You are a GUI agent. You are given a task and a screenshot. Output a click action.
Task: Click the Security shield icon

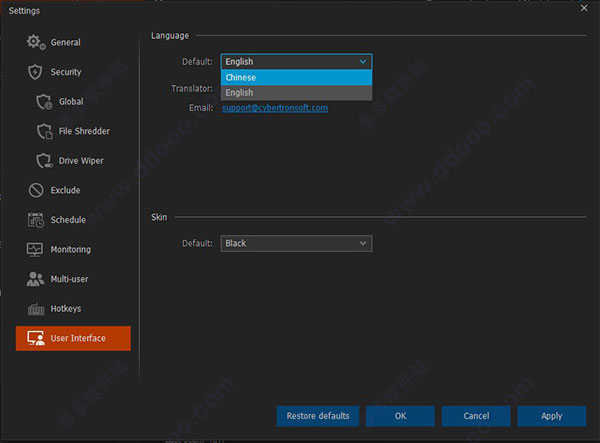[36, 72]
